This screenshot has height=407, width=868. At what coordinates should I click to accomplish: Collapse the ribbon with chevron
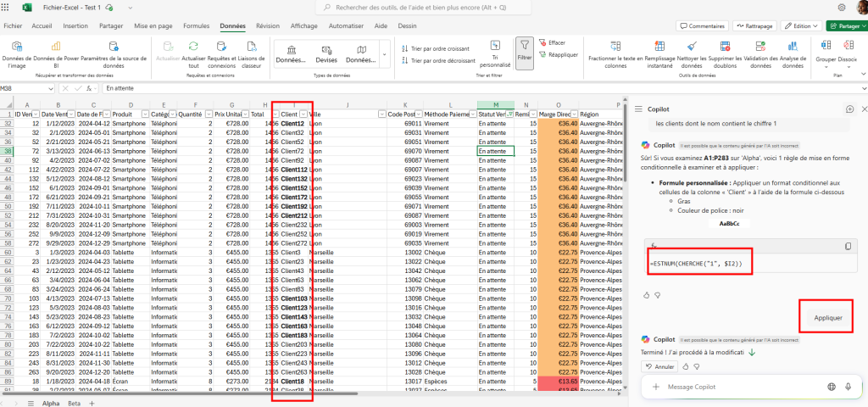tap(863, 73)
